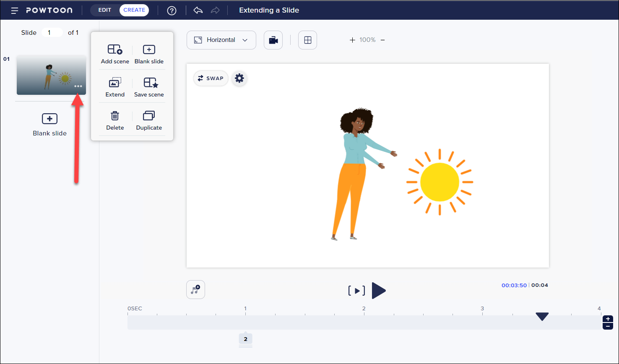Duplicate the current slide
The image size is (619, 364).
[149, 120]
